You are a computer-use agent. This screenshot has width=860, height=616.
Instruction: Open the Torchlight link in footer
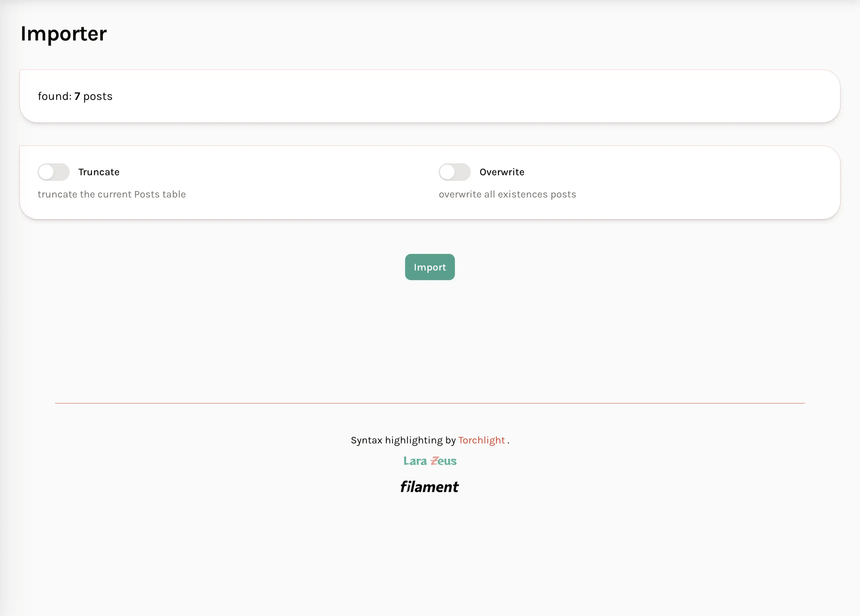click(481, 440)
